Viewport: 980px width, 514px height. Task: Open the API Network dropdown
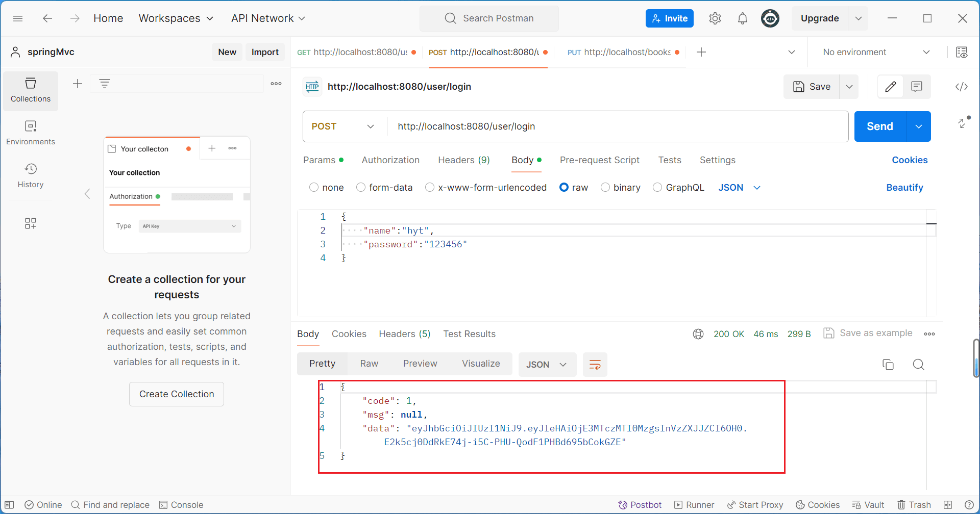pyautogui.click(x=268, y=18)
